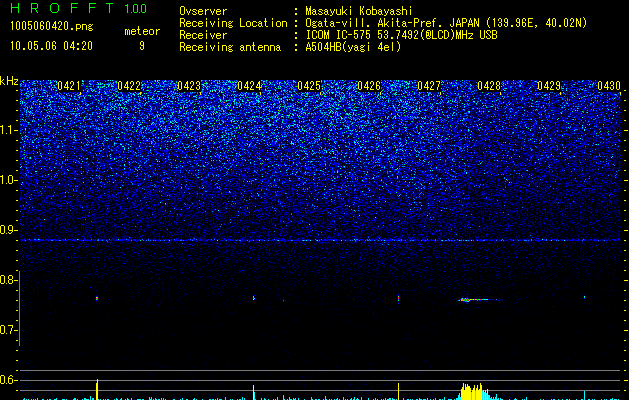Click the faint echo after 0429
The height and width of the screenshot is (400, 629).
[584, 297]
